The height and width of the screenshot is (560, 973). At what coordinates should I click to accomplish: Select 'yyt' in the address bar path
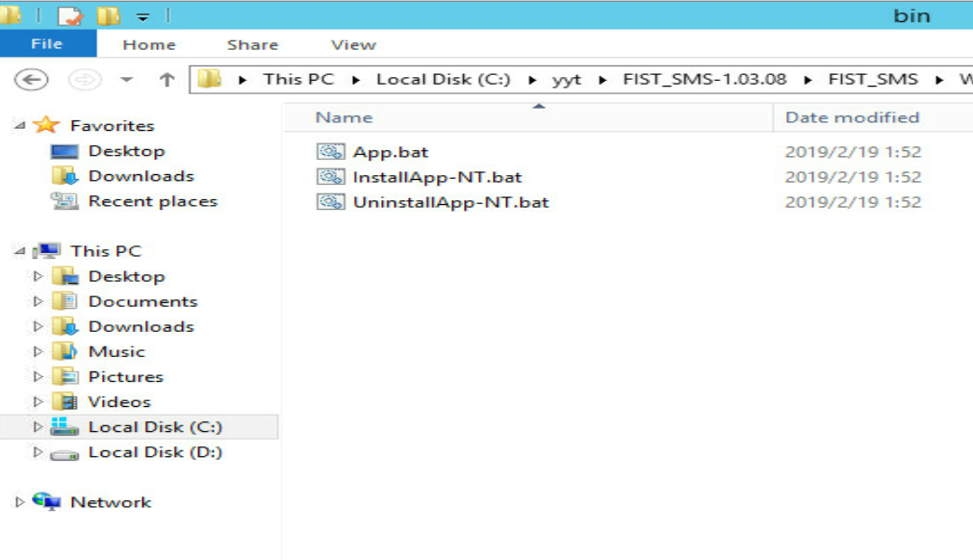[x=567, y=79]
